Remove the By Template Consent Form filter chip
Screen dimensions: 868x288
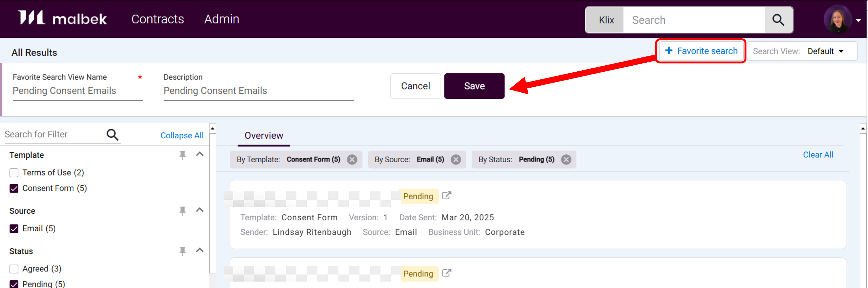pyautogui.click(x=352, y=159)
